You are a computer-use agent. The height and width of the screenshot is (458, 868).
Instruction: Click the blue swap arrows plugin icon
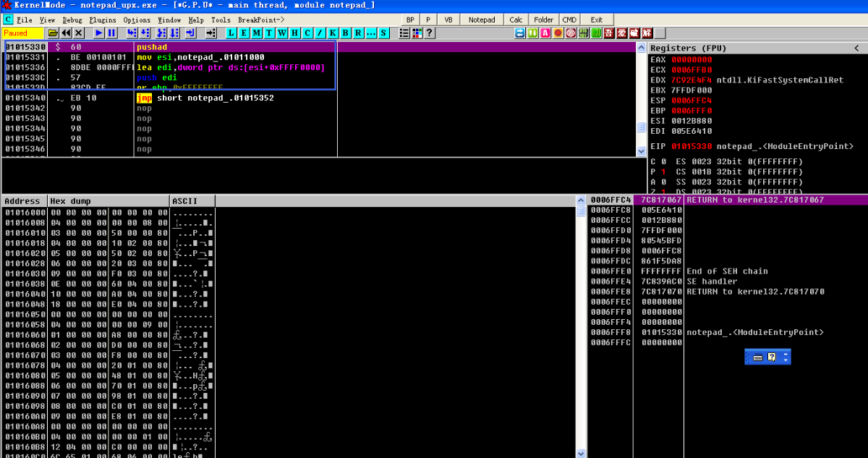(x=519, y=33)
